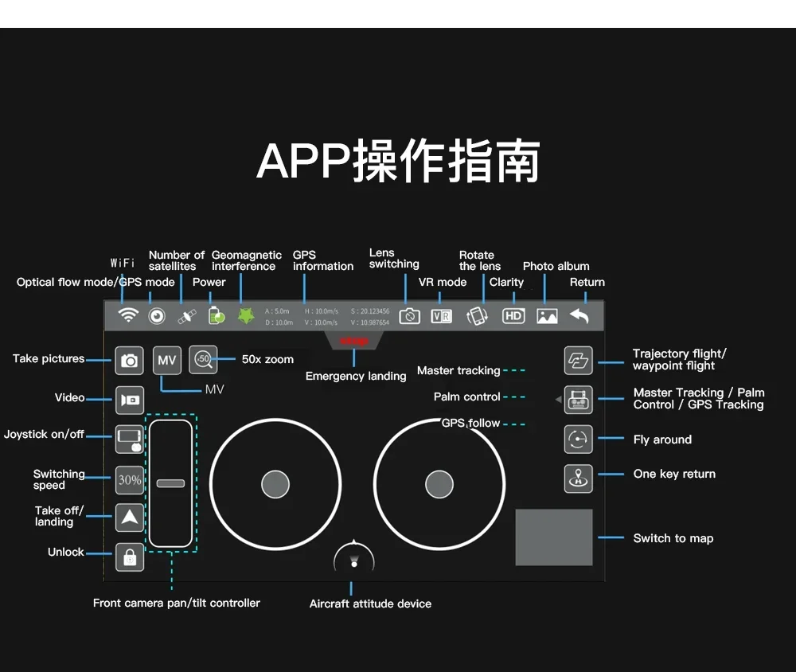Toggle HD Clarity setting
The height and width of the screenshot is (672, 796).
513,316
